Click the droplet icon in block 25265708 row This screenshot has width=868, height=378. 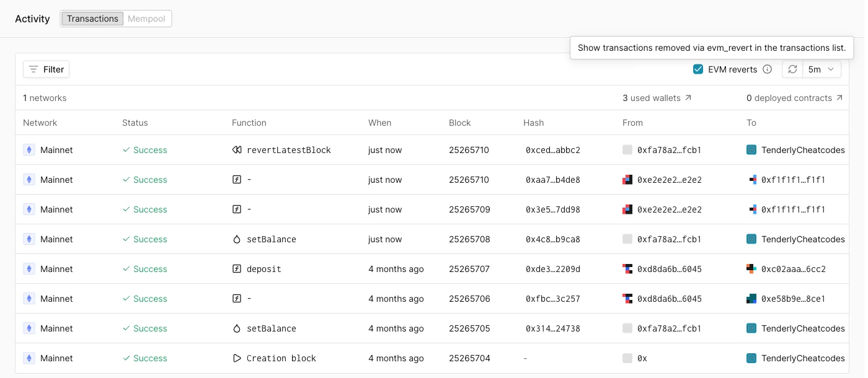[237, 239]
